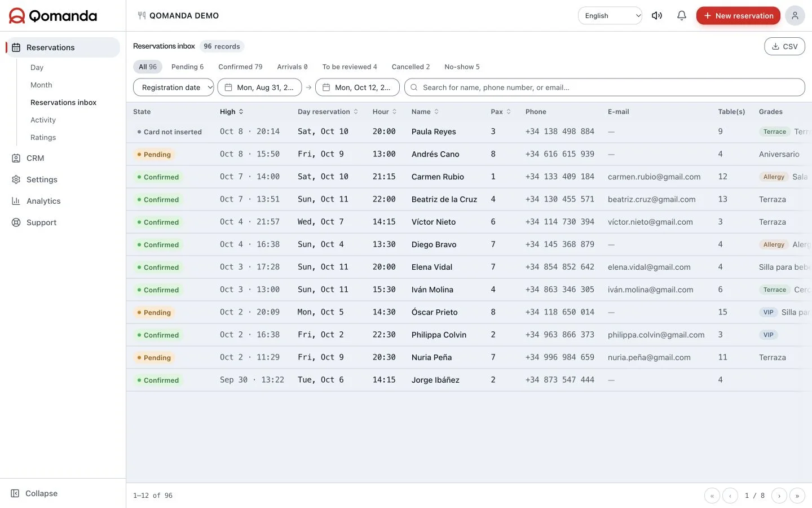Switch to Confirmed 79 tab
The width and height of the screenshot is (812, 508).
coord(240,67)
